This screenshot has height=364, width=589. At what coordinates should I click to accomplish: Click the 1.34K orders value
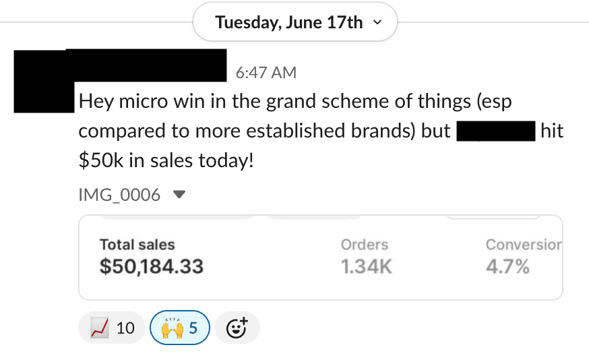[366, 267]
